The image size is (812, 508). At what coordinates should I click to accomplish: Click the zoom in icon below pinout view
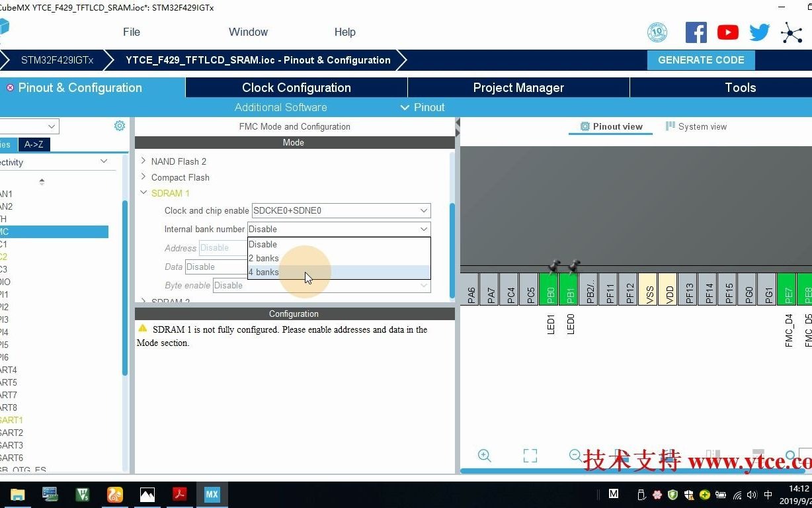pyautogui.click(x=484, y=456)
